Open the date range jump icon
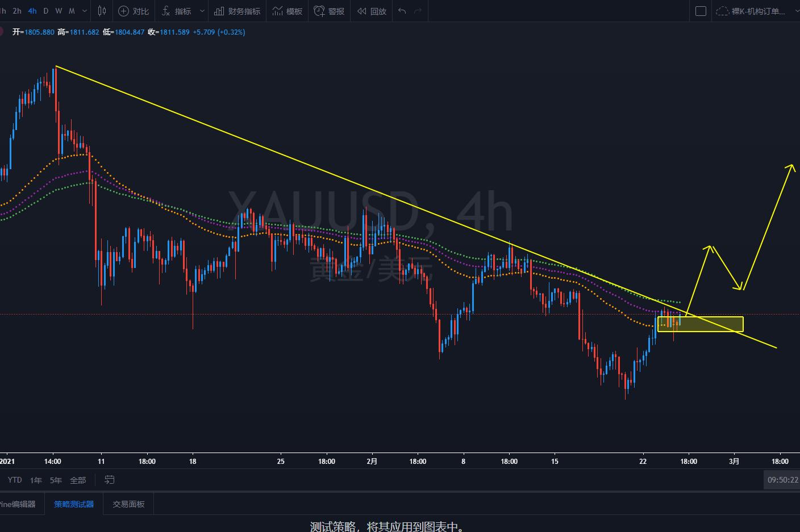The height and width of the screenshot is (532, 800). 110,480
